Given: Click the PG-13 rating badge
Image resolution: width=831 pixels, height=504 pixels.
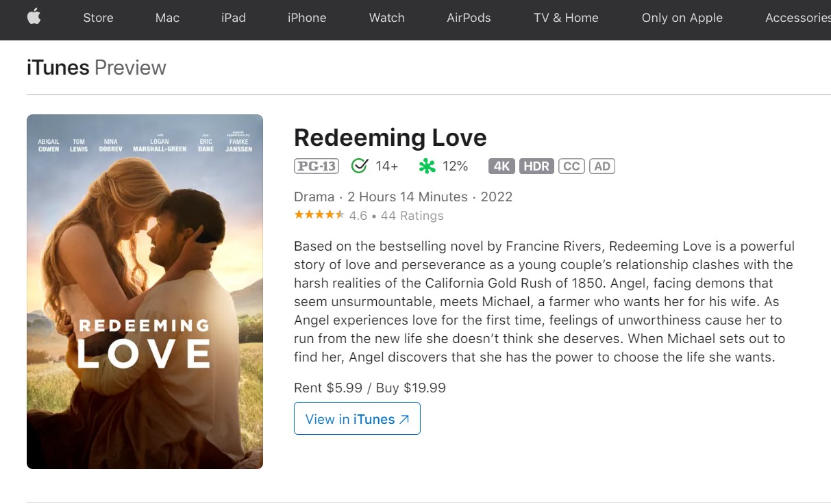Looking at the screenshot, I should click(316, 166).
